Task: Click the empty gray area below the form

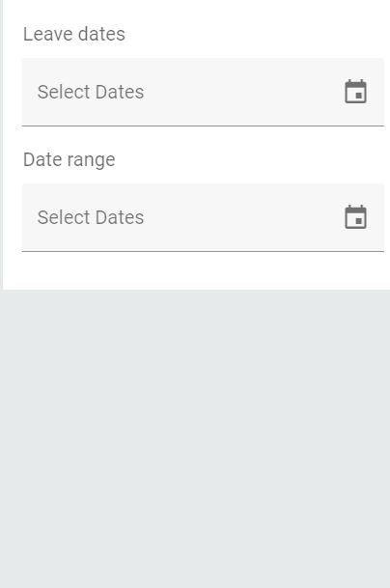Action: point(195,438)
